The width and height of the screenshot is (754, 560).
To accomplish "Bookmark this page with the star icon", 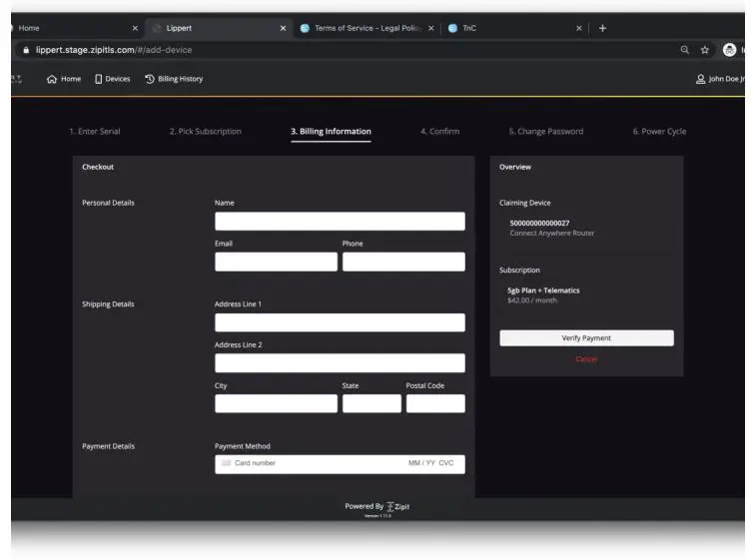I will pyautogui.click(x=704, y=50).
